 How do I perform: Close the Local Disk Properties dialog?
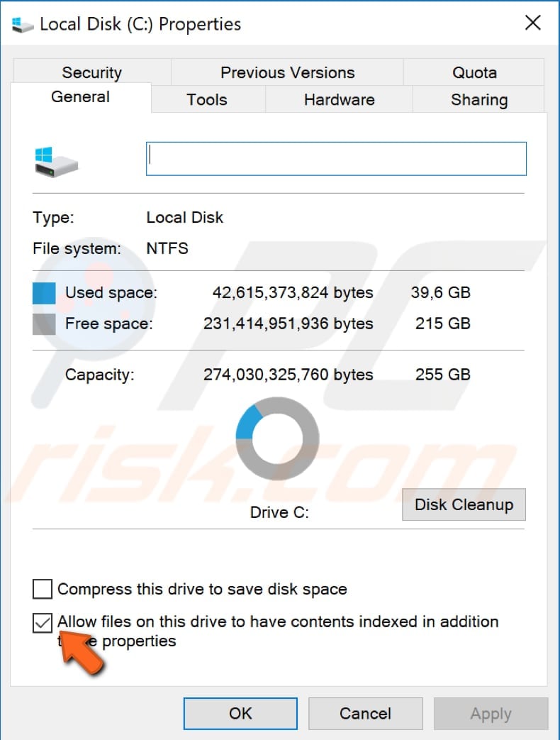(532, 23)
